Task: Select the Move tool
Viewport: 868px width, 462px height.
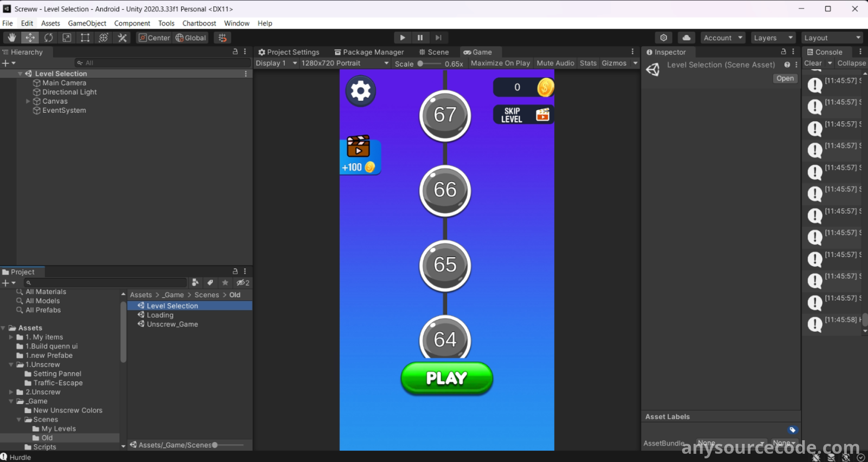Action: 30,37
